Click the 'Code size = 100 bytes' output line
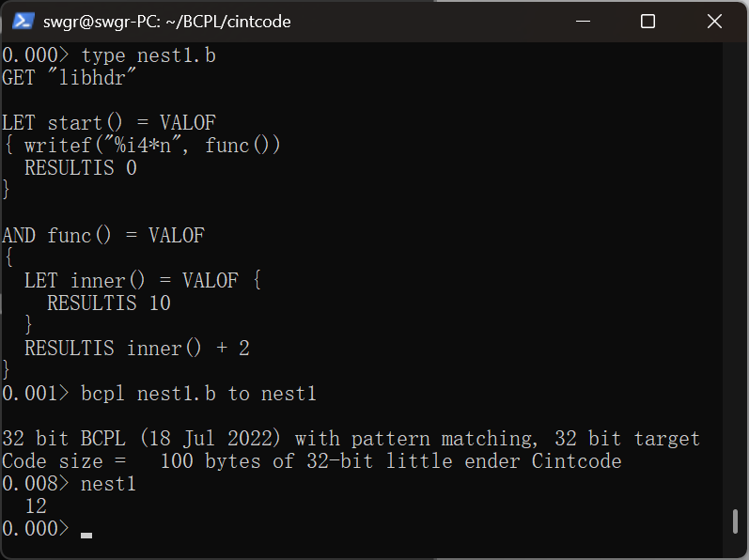 point(312,461)
